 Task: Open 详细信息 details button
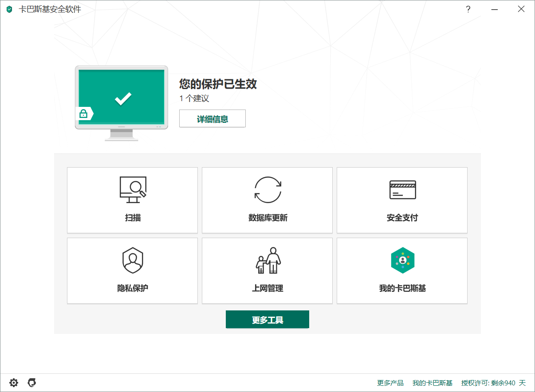click(212, 119)
